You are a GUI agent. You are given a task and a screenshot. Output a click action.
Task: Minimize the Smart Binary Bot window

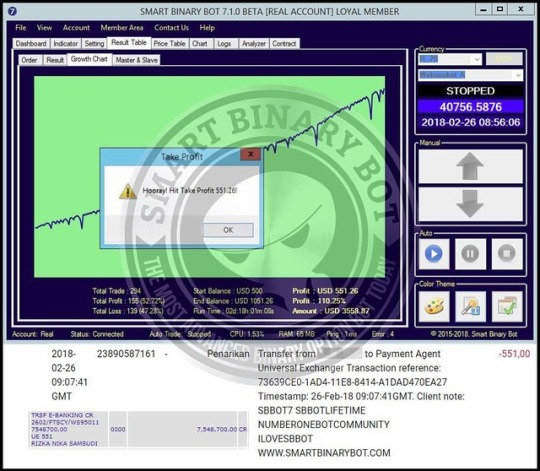click(483, 10)
